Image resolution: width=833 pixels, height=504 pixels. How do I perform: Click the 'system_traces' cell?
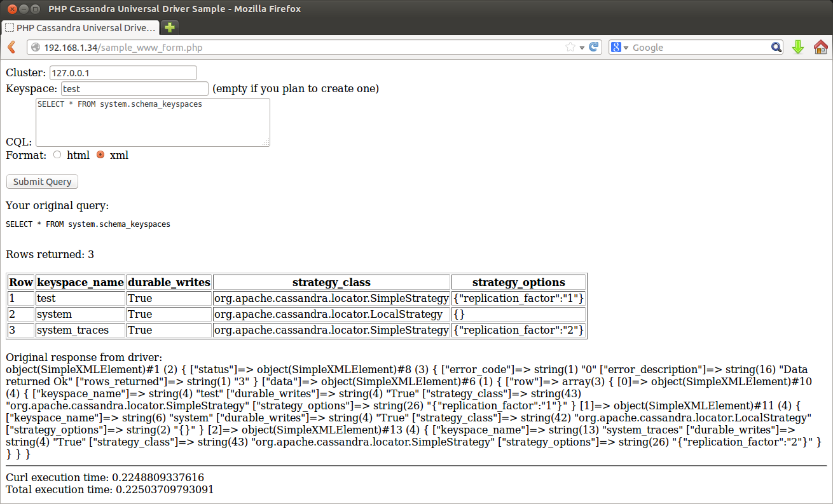coord(80,330)
